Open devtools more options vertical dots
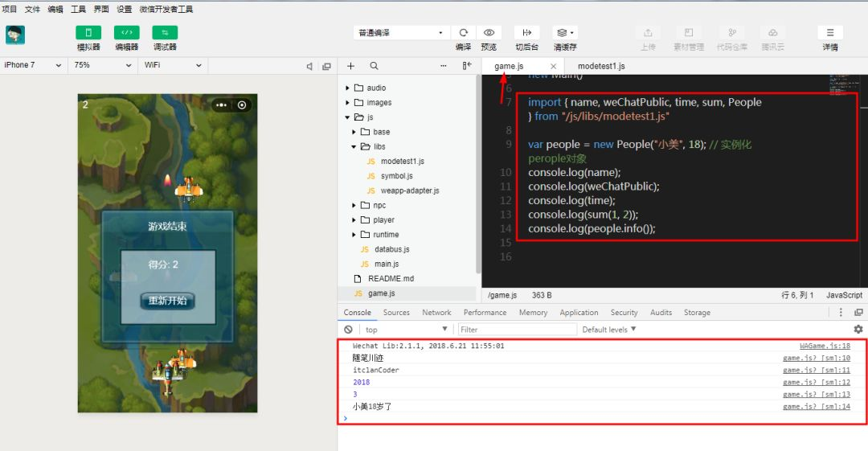Image resolution: width=868 pixels, height=451 pixels. (841, 313)
